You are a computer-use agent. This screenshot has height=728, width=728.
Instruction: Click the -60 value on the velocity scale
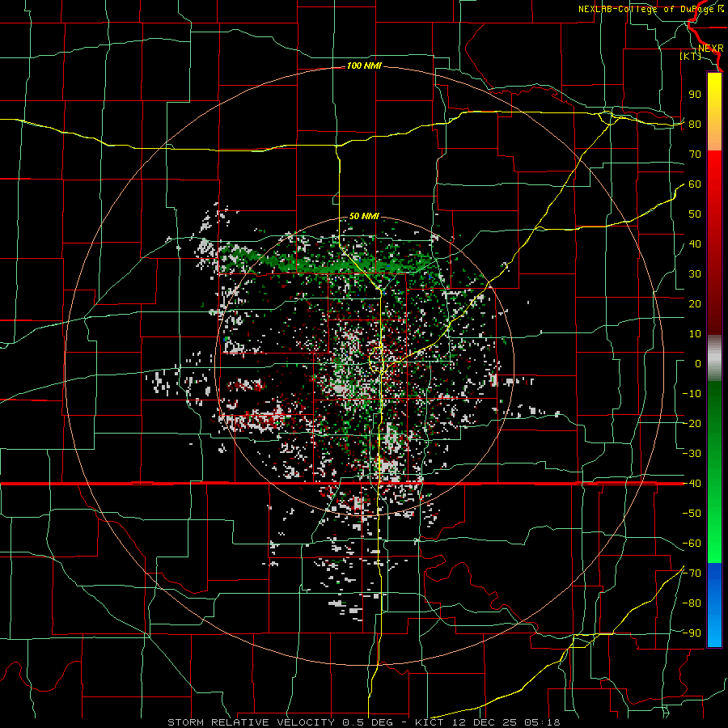(x=692, y=544)
